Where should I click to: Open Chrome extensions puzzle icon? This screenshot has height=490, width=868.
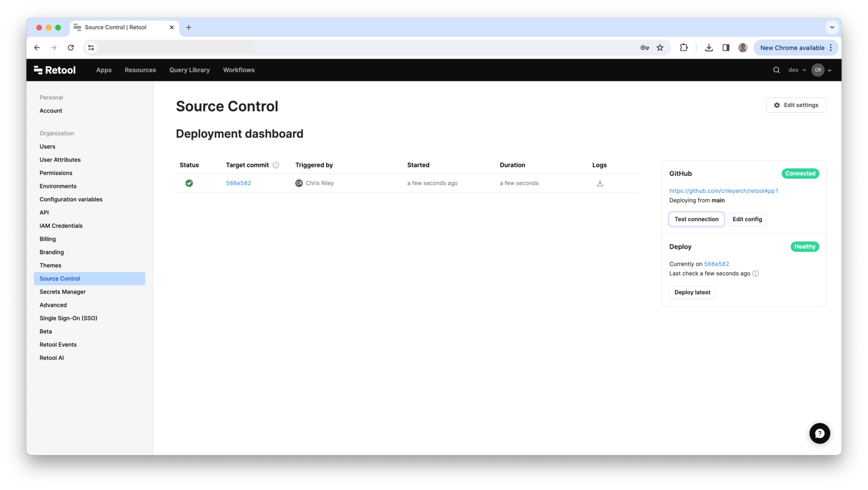[x=684, y=48]
